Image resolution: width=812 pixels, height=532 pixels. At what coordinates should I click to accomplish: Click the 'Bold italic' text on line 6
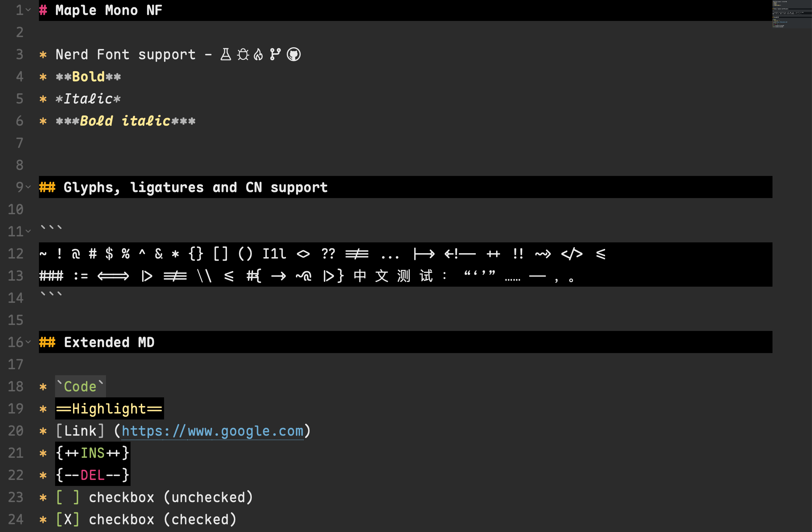tap(125, 121)
